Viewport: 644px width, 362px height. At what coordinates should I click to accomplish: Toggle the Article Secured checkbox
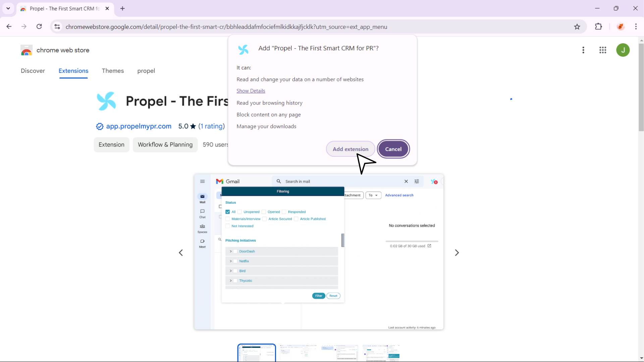[x=264, y=219]
